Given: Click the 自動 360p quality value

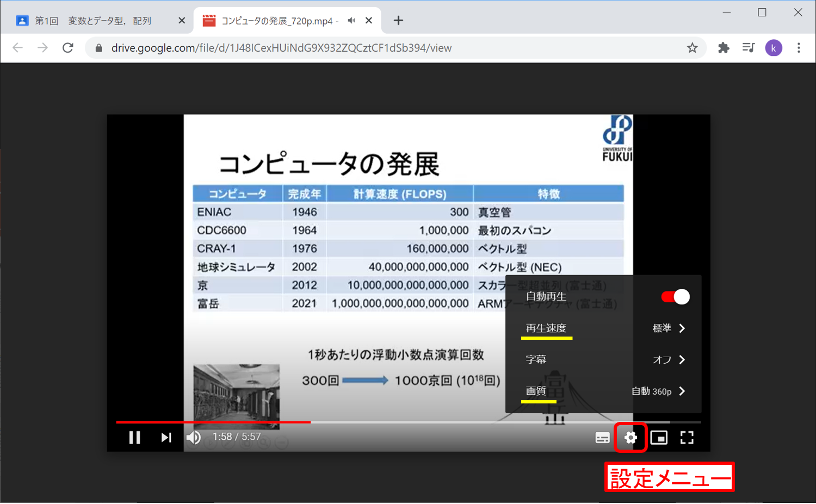Looking at the screenshot, I should pos(651,391).
